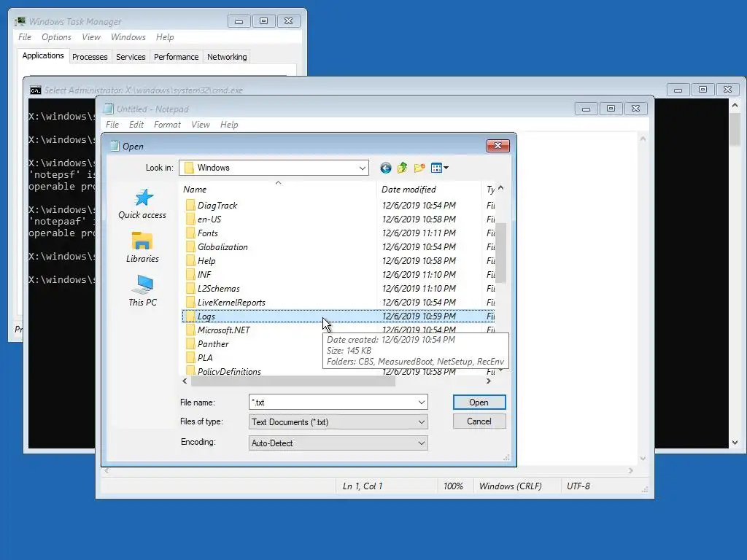747x560 pixels.
Task: Switch to Task Manager Services tab
Action: pos(131,57)
